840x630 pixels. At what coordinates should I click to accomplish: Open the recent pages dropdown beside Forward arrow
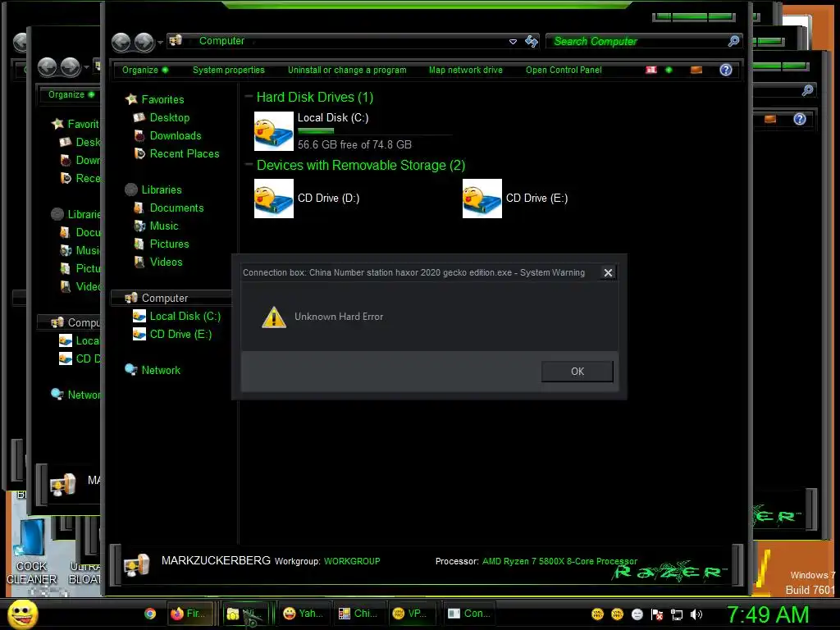(x=160, y=42)
